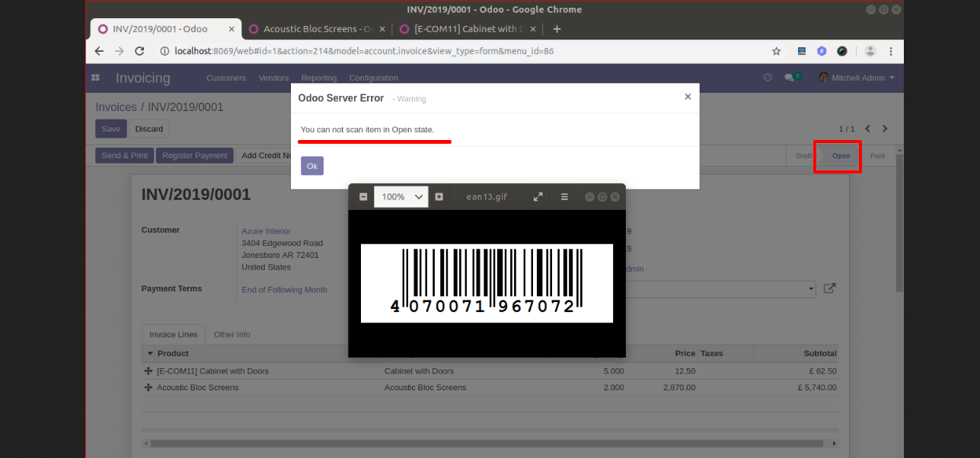Open the Azure Interior customer link
Viewport: 980px width, 458px height.
(267, 231)
